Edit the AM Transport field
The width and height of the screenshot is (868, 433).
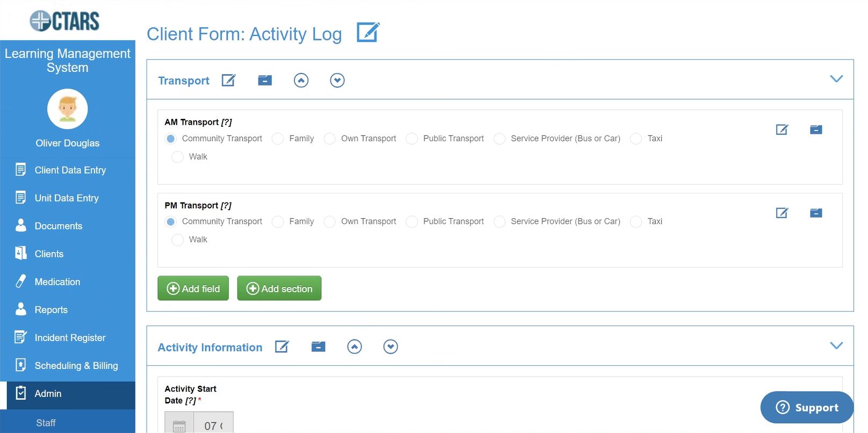(782, 129)
